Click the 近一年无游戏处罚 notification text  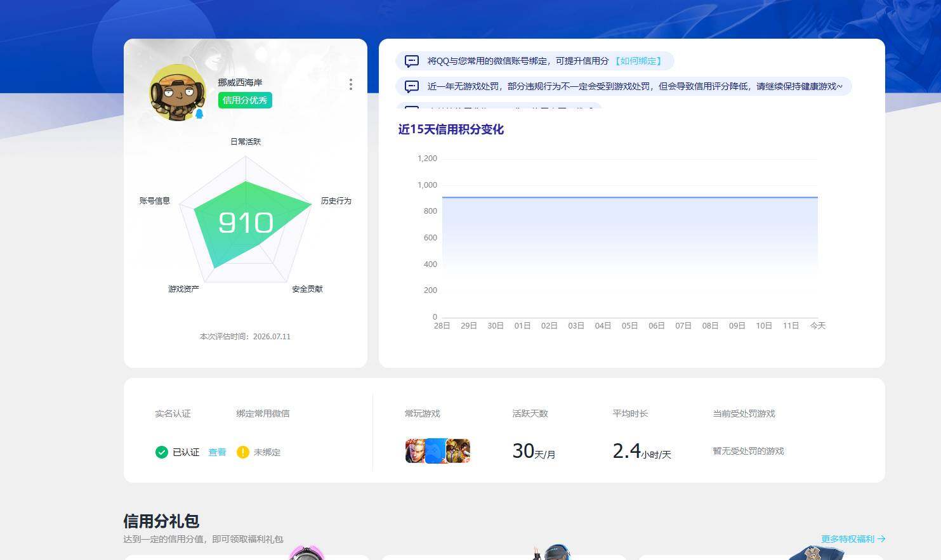pyautogui.click(x=635, y=86)
